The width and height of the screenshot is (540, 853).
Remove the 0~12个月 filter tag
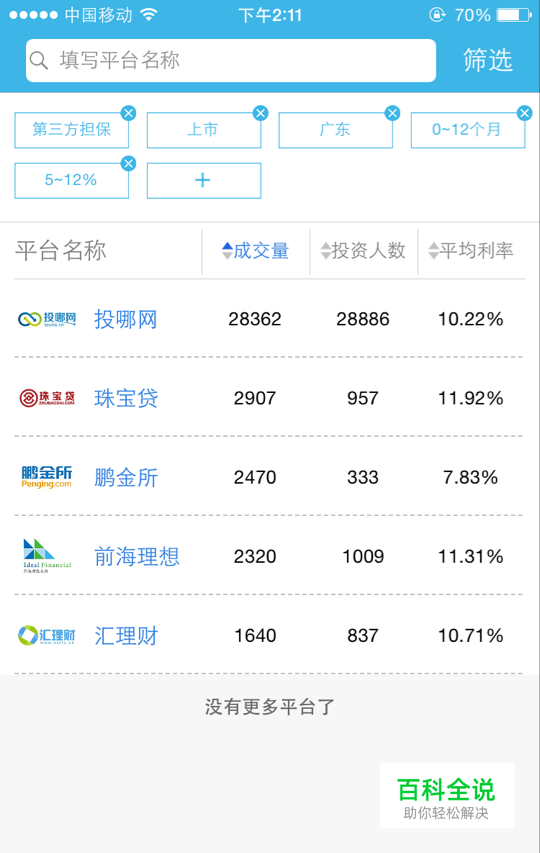(x=524, y=113)
